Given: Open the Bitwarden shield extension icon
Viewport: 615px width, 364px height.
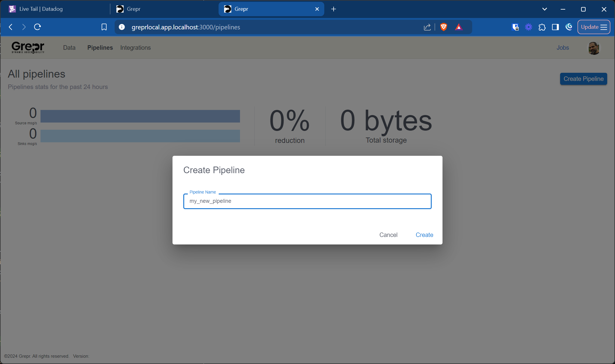Looking at the screenshot, I should click(x=515, y=27).
